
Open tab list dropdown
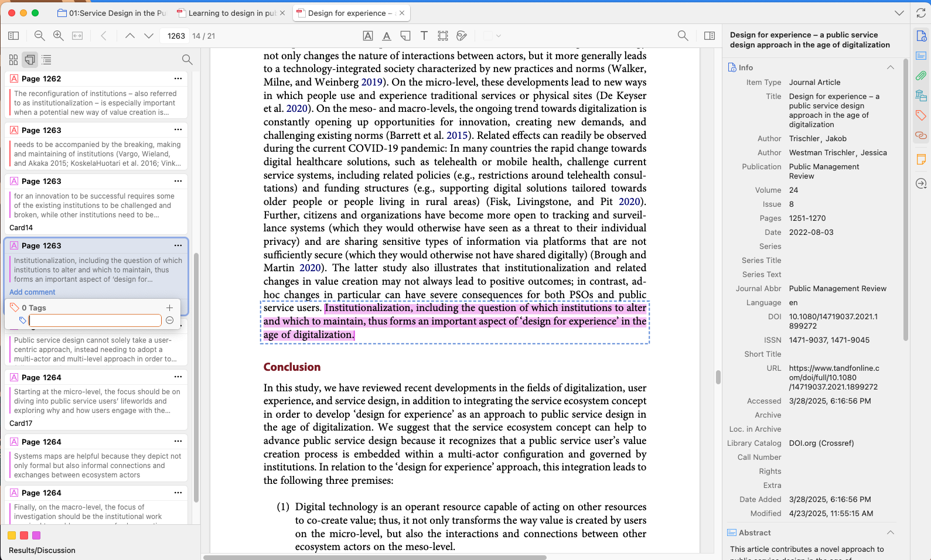899,13
